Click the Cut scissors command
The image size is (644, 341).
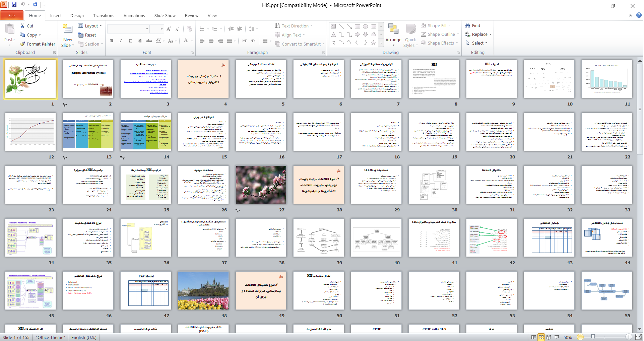click(x=26, y=26)
